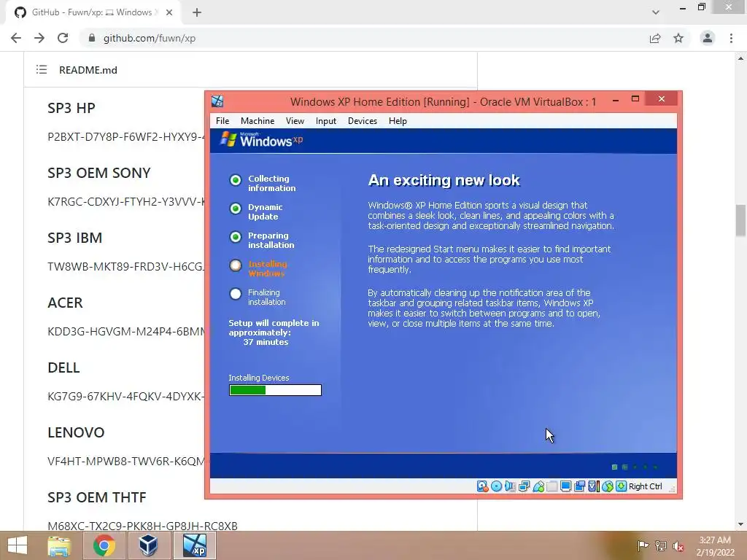Click the key starting with KDD3G-HGVGM

pos(125,332)
